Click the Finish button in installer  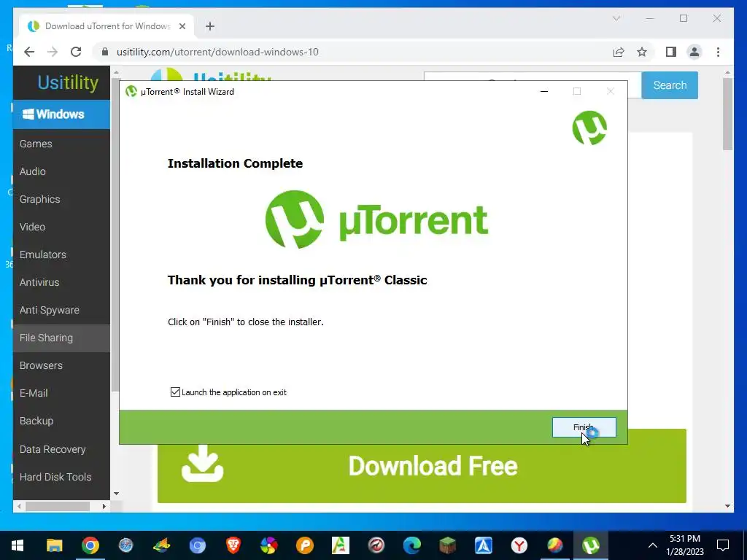584,427
